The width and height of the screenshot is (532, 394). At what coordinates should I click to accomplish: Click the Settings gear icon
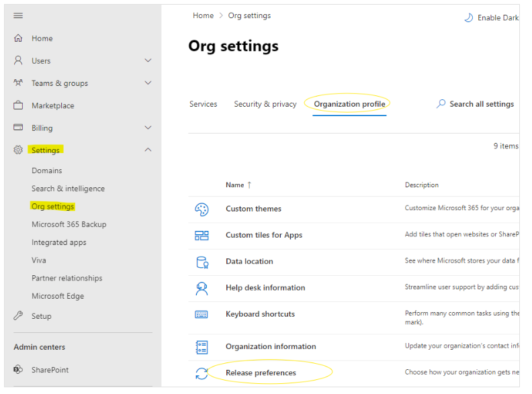(18, 150)
